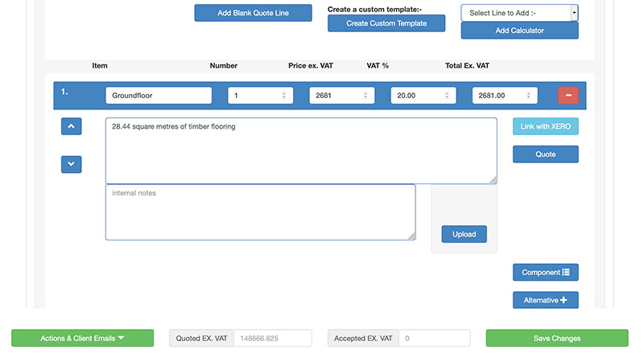Open the Select Line to Add dropdown

(x=519, y=13)
